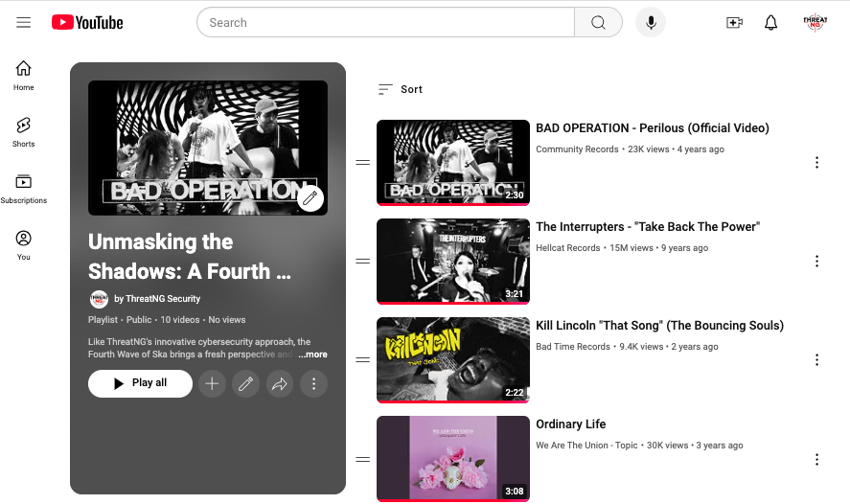Go to the YouTube home logo

tap(87, 22)
